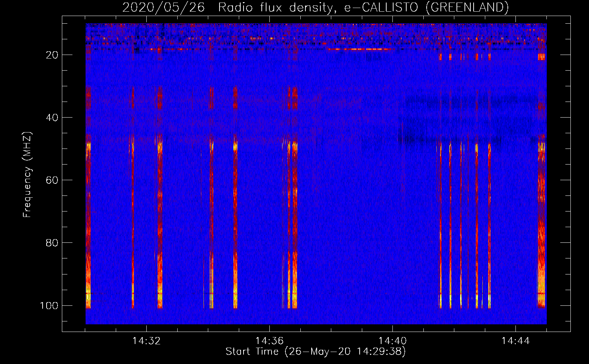Image resolution: width=589 pixels, height=364 pixels.
Task: Click the '14:36' time tick label
Action: [269, 341]
